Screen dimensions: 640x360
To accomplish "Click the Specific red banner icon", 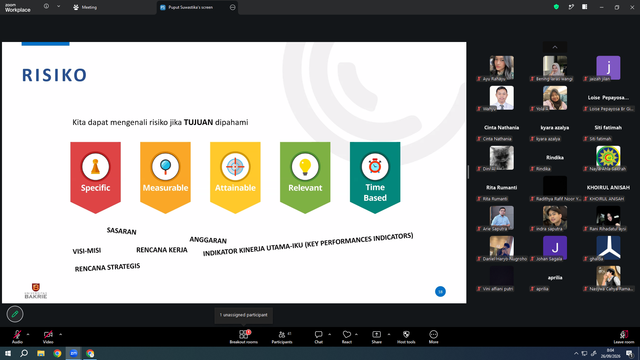I will [x=96, y=167].
